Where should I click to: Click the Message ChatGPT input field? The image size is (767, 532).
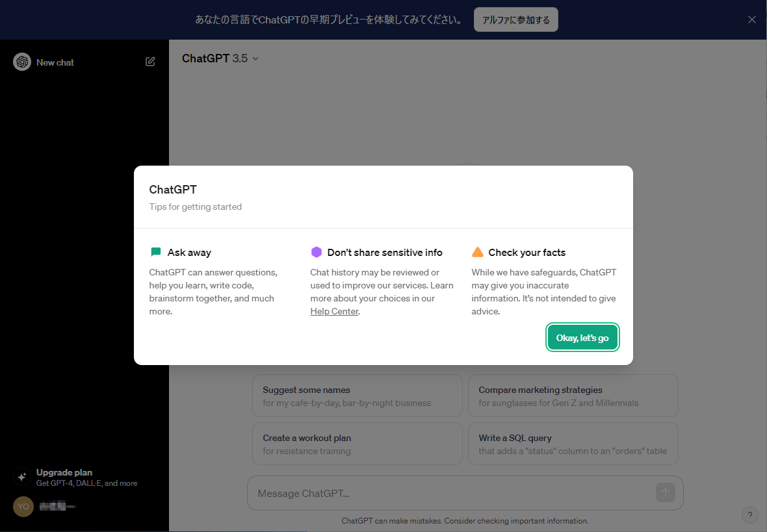[x=455, y=492]
